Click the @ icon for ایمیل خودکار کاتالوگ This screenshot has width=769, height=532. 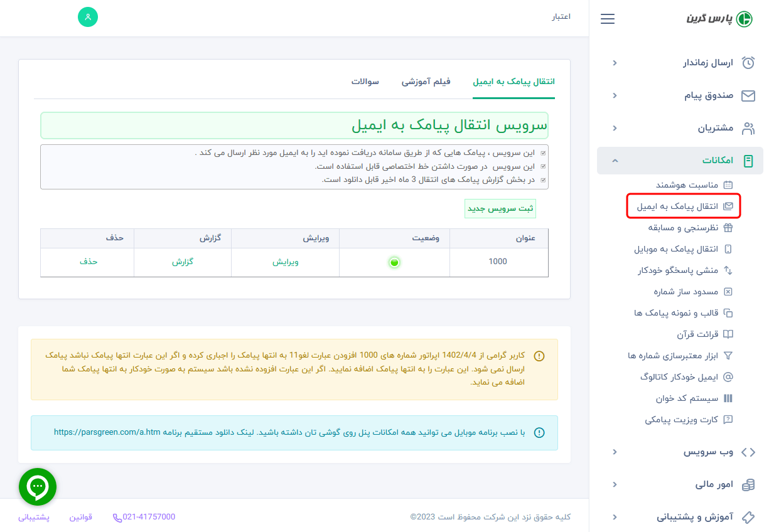point(727,376)
